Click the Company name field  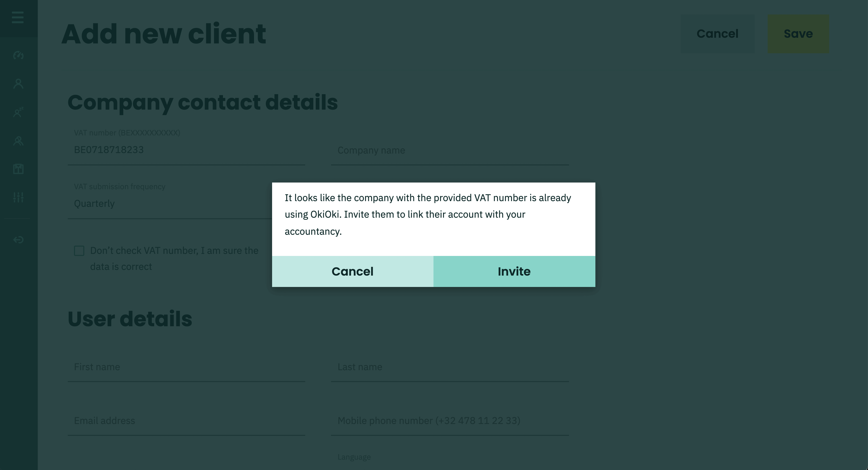tap(450, 150)
